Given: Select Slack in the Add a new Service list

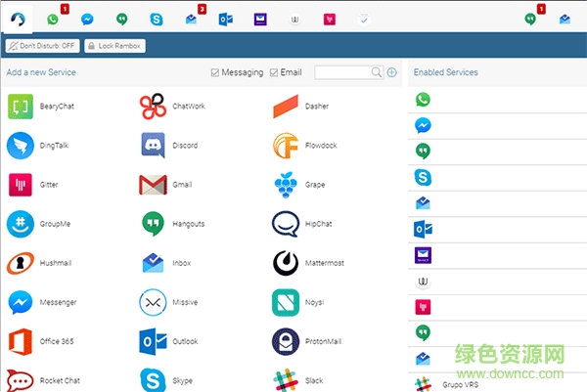Looking at the screenshot, I should pos(298,380).
